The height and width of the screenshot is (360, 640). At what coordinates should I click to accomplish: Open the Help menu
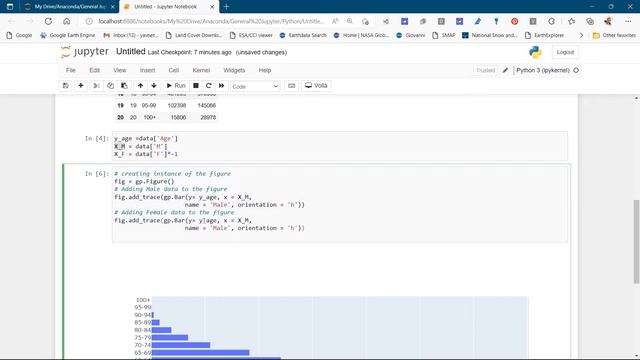(264, 70)
